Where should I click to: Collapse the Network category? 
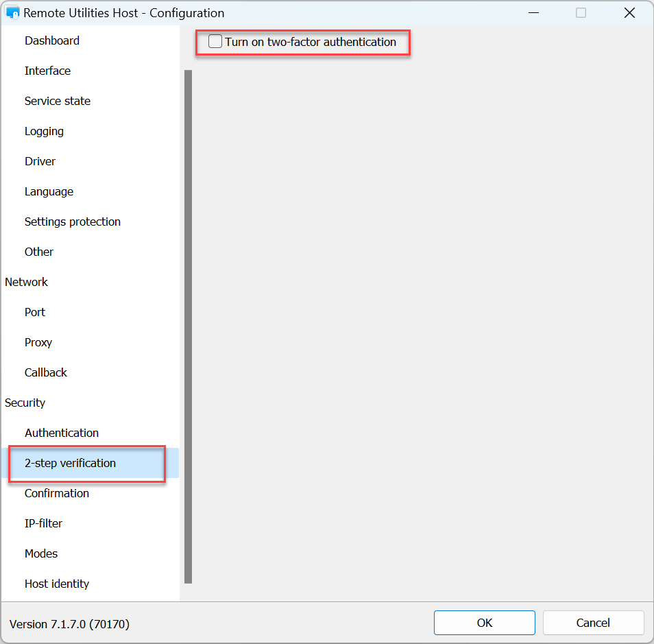point(27,282)
